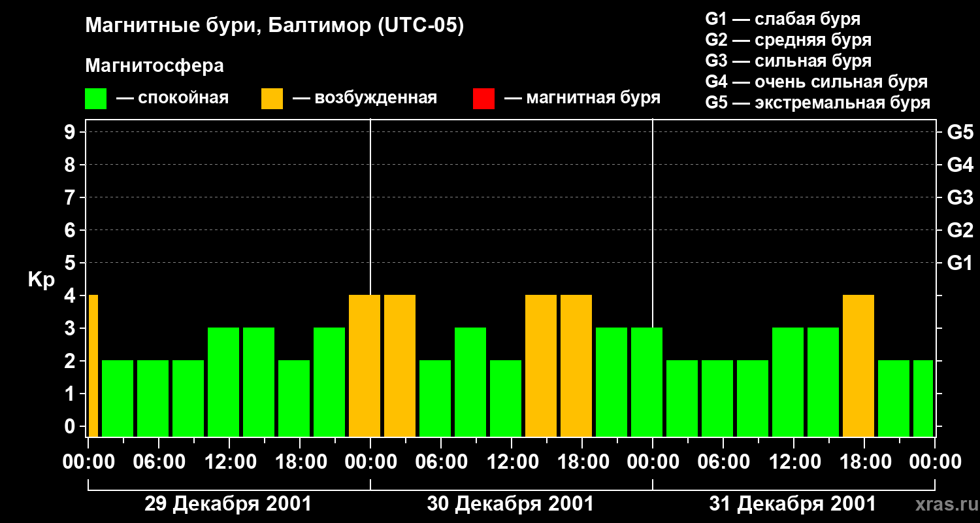This screenshot has width=980, height=523.
Task: Select the '31 Декабря 2001' date label
Action: (x=792, y=504)
